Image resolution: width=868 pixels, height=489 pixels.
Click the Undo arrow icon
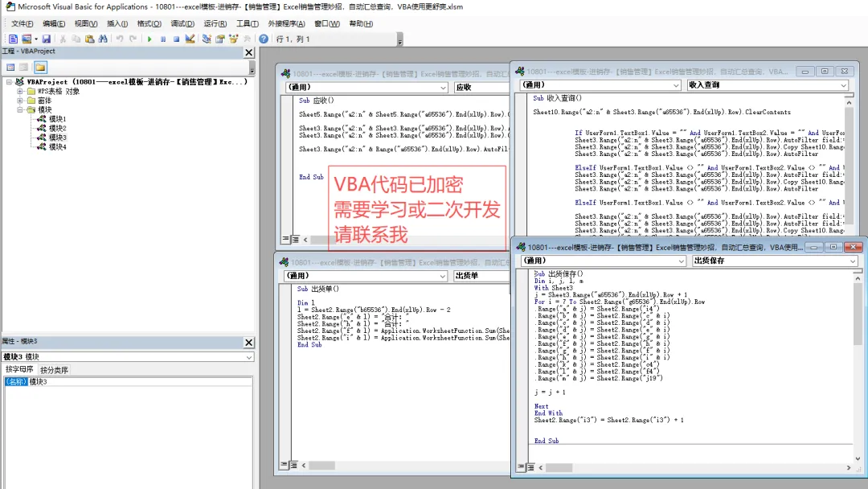(x=120, y=39)
